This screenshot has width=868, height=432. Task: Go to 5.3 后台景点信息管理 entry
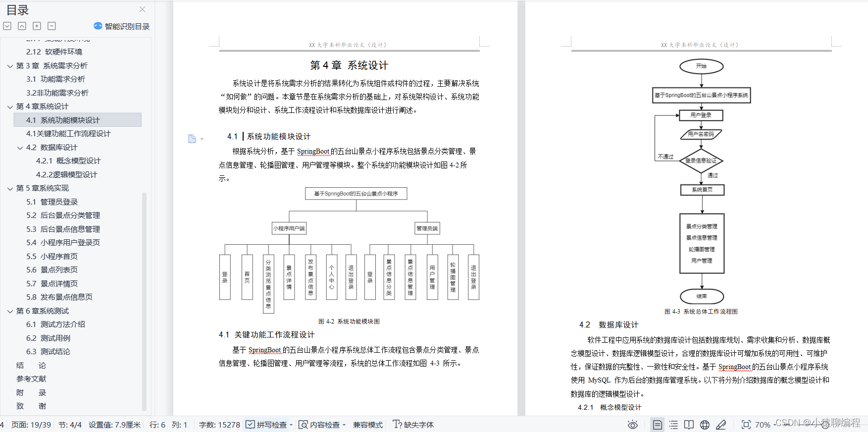(x=63, y=229)
